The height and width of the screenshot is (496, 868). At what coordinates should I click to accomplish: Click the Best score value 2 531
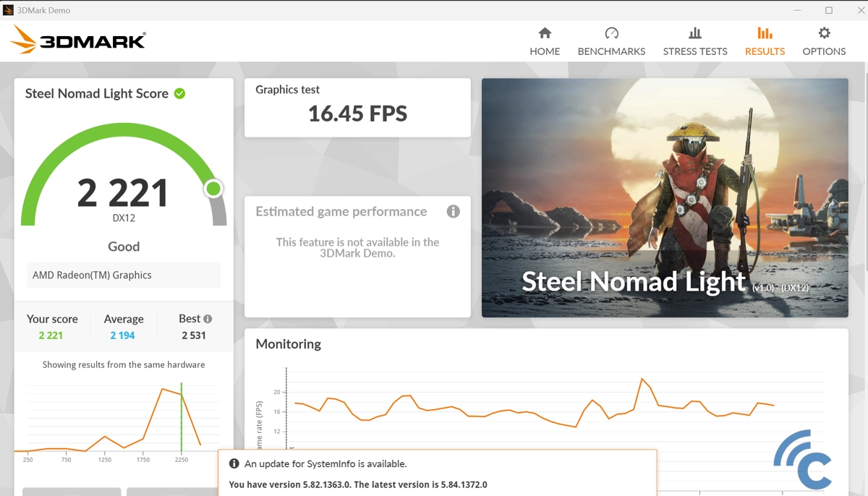194,335
